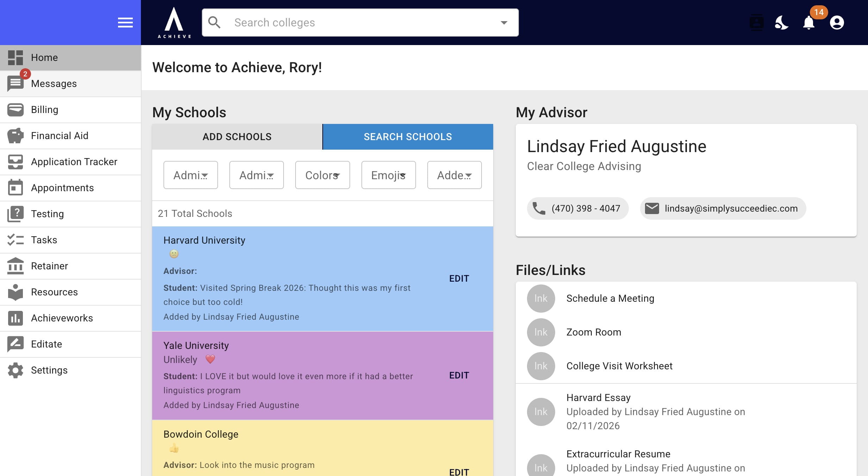Screen dimensions: 868x476
Task: Open Application Tracker menu item
Action: click(x=70, y=162)
